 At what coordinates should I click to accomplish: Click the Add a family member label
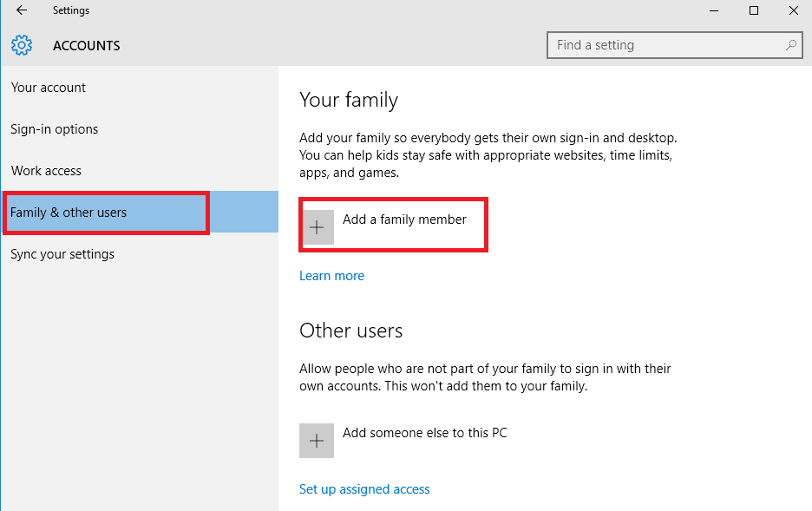(x=404, y=219)
